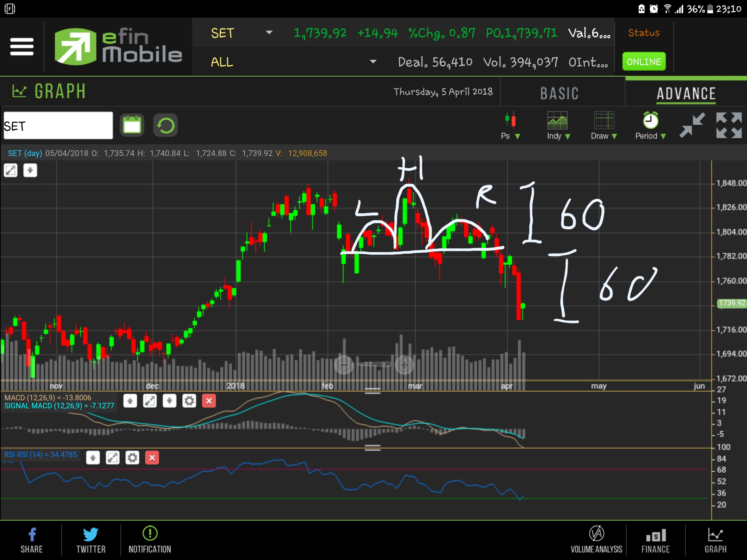The image size is (747, 560).
Task: Switch to the BASIC tab
Action: (559, 93)
